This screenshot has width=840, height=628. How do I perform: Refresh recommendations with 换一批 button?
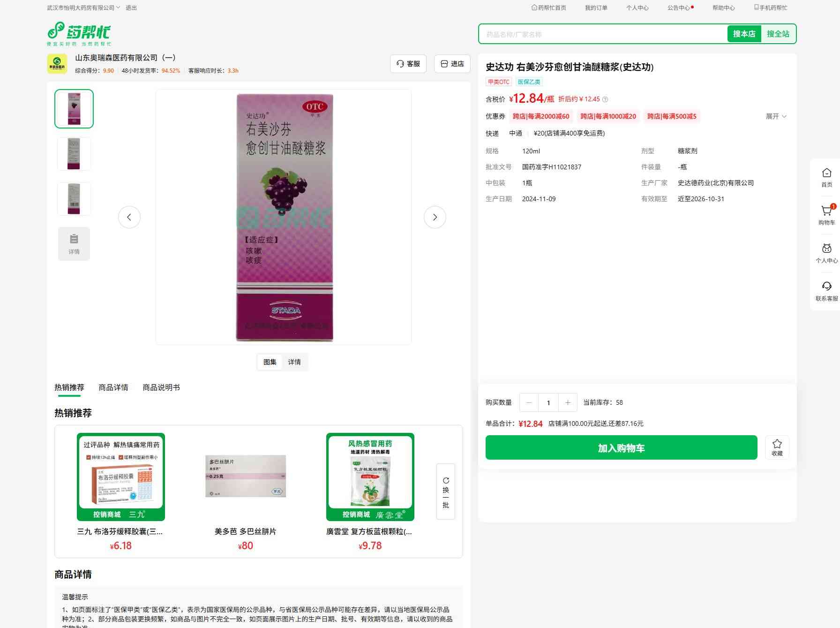445,492
